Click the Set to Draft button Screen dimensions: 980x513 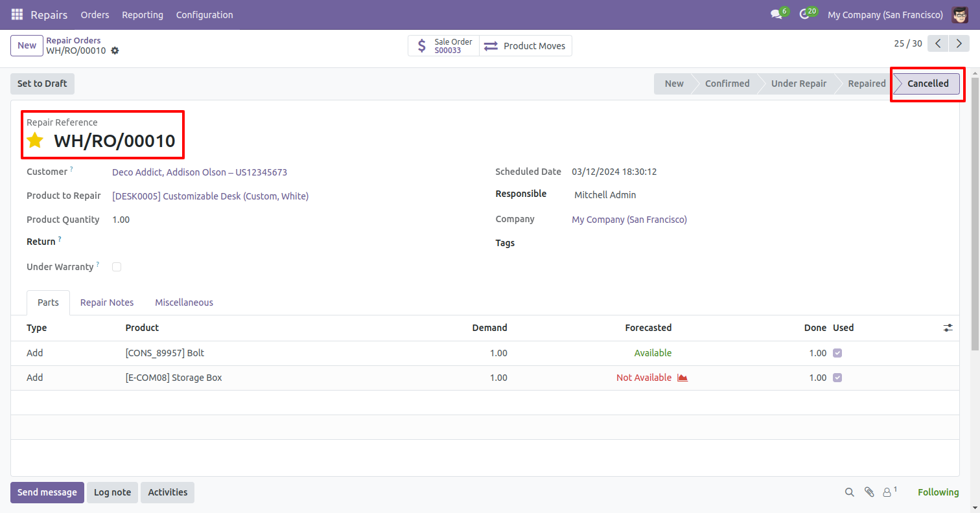42,84
